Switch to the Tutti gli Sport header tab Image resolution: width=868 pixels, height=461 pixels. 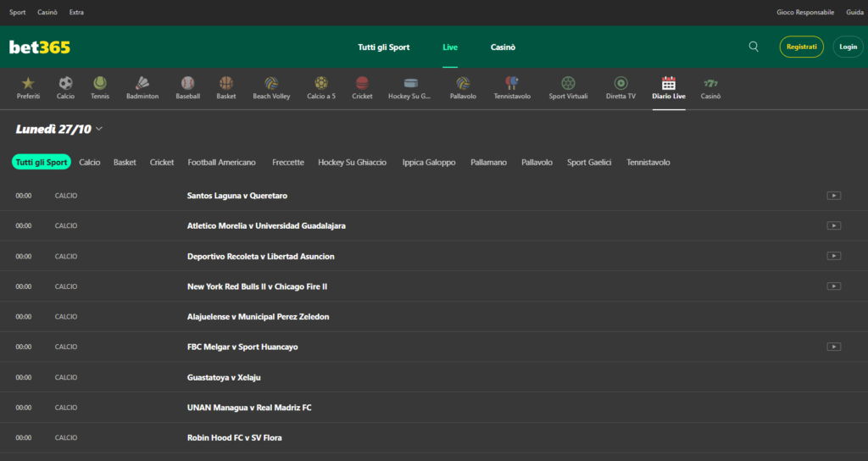383,47
